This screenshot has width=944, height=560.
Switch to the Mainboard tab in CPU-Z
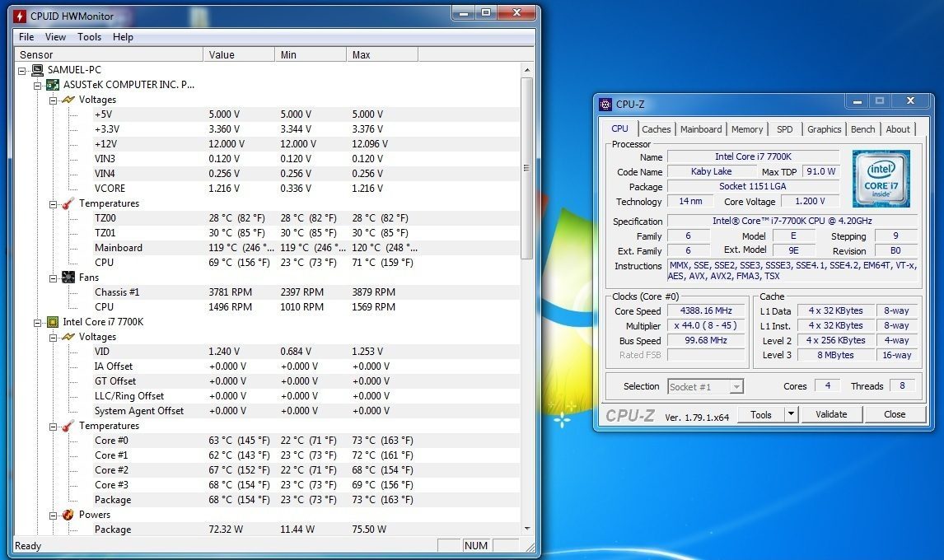coord(701,129)
